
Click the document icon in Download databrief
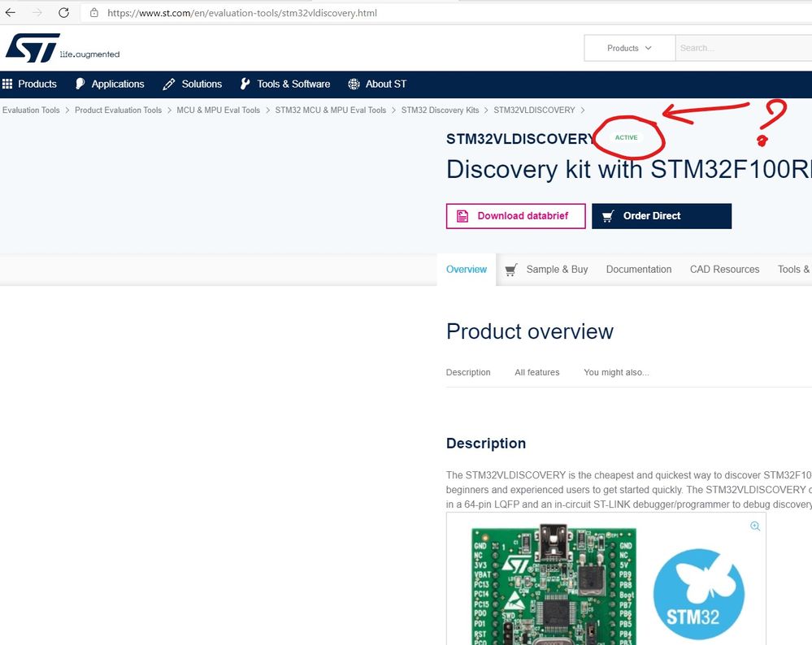coord(462,216)
